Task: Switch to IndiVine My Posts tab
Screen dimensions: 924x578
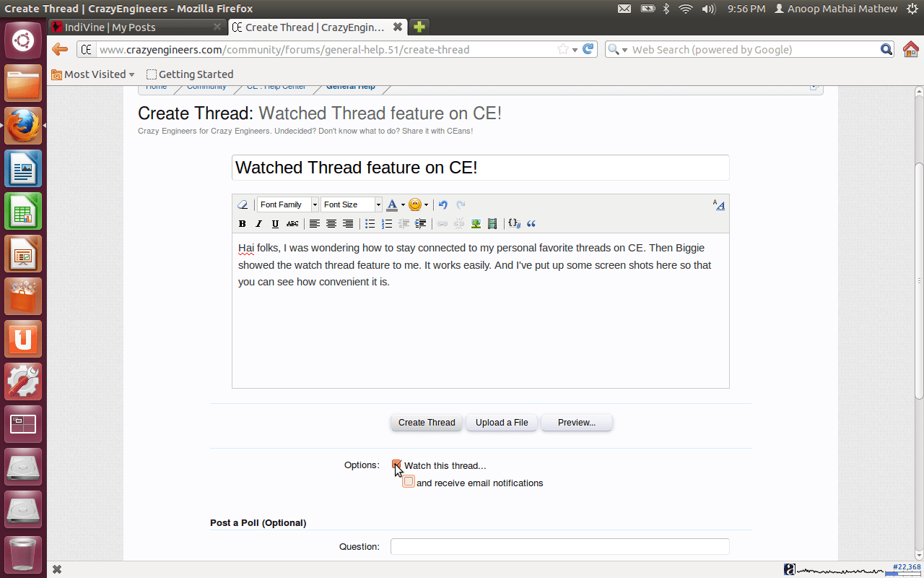Action: point(137,27)
